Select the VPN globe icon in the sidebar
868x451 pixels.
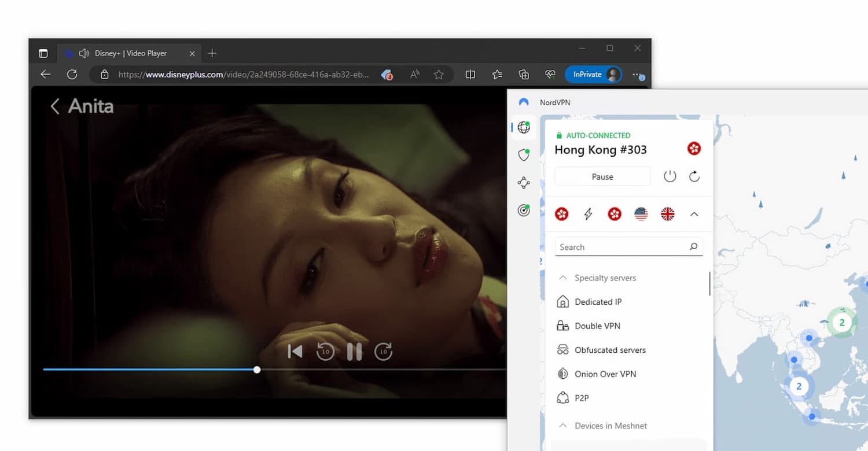tap(523, 127)
